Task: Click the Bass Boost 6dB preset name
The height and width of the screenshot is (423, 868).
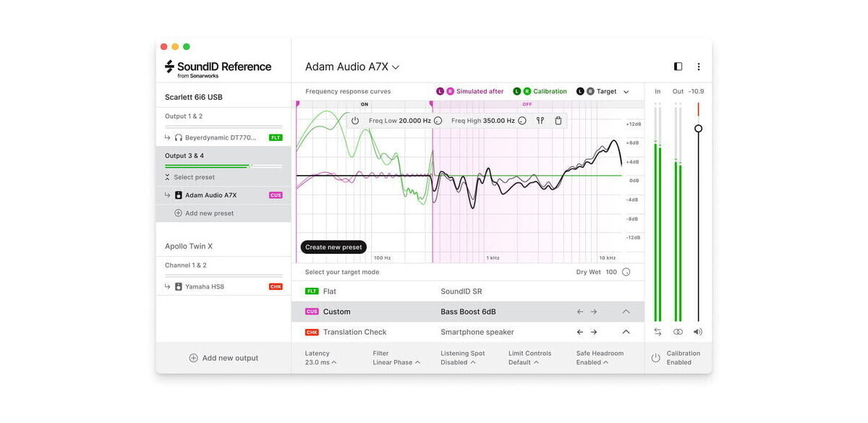Action: (468, 312)
